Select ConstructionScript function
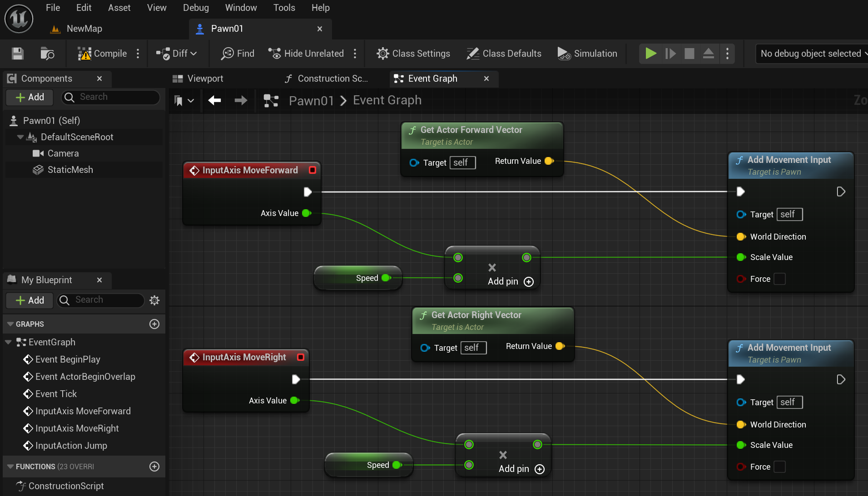 coord(60,486)
